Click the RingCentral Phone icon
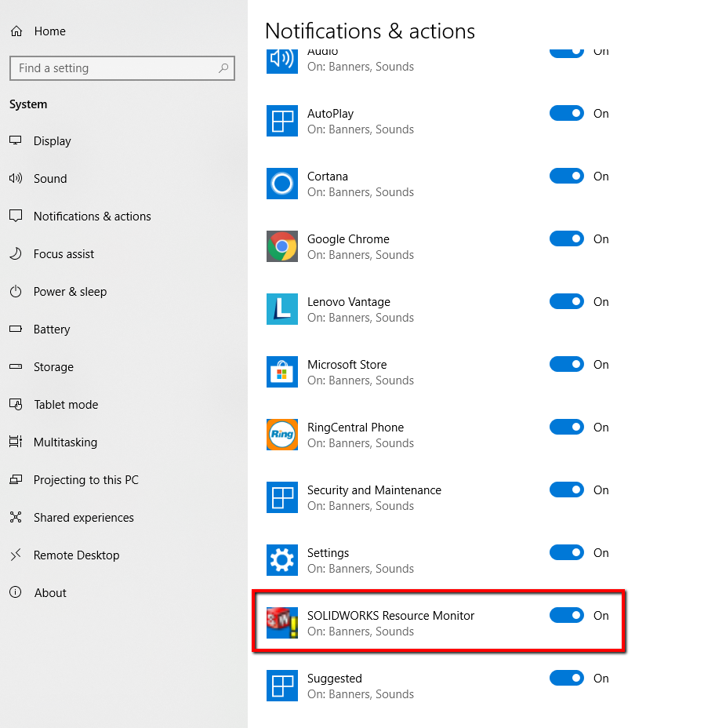This screenshot has height=728, width=726. (281, 434)
